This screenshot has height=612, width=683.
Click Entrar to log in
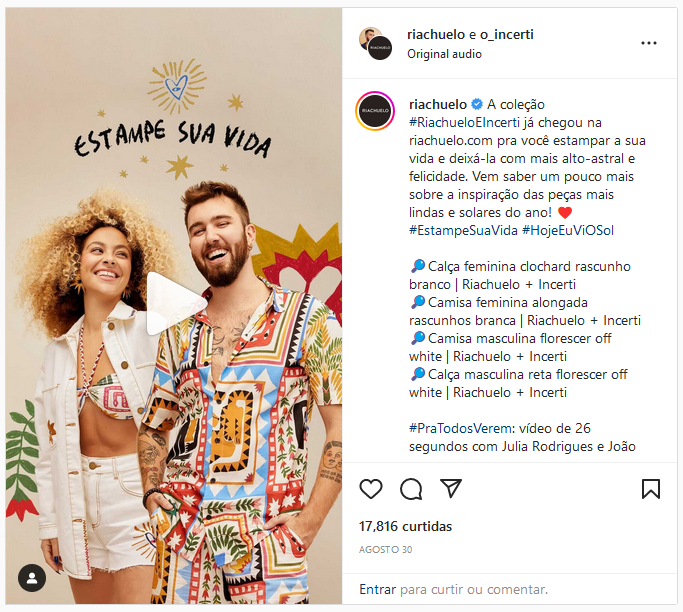(378, 589)
